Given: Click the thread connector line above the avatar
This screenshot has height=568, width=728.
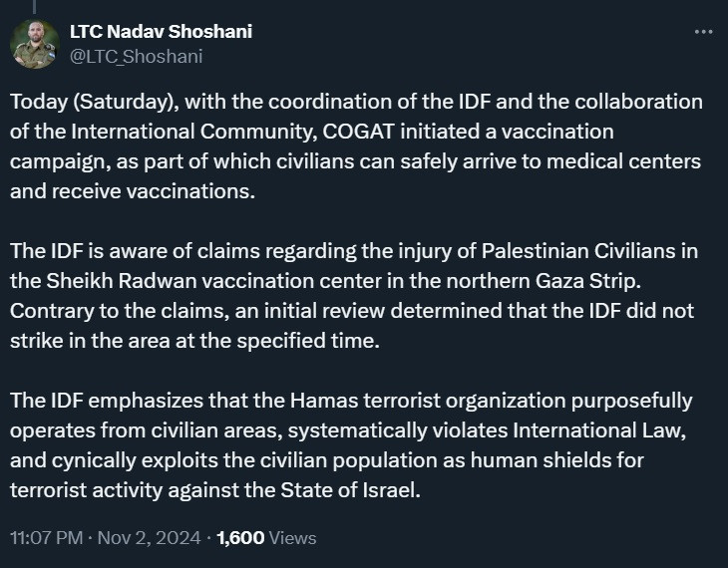Looking at the screenshot, I should 36,6.
